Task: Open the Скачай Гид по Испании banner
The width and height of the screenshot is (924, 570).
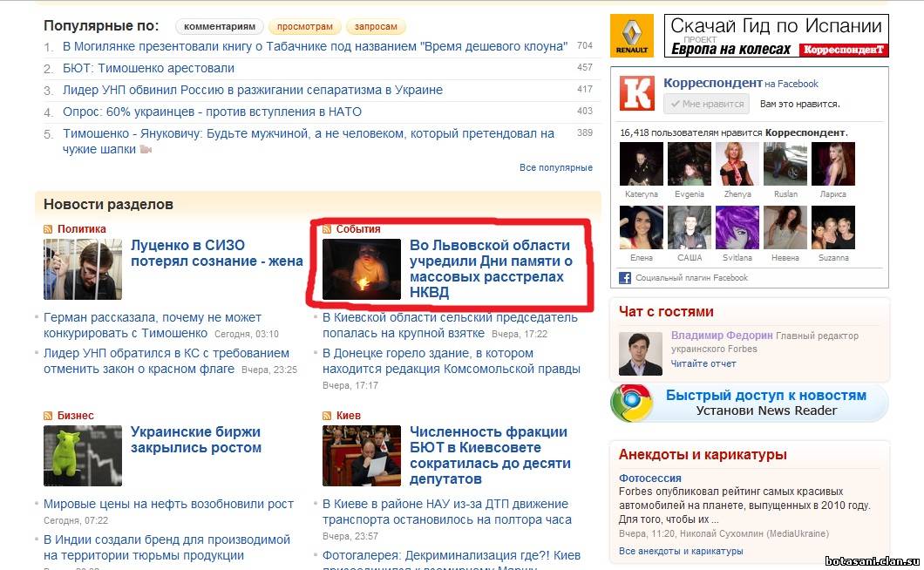Action: tap(776, 36)
